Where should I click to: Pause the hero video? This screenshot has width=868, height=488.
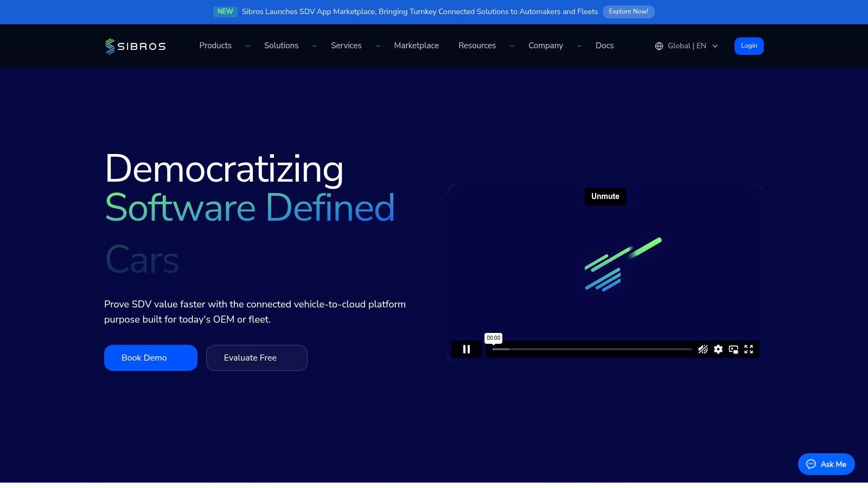[x=467, y=349]
